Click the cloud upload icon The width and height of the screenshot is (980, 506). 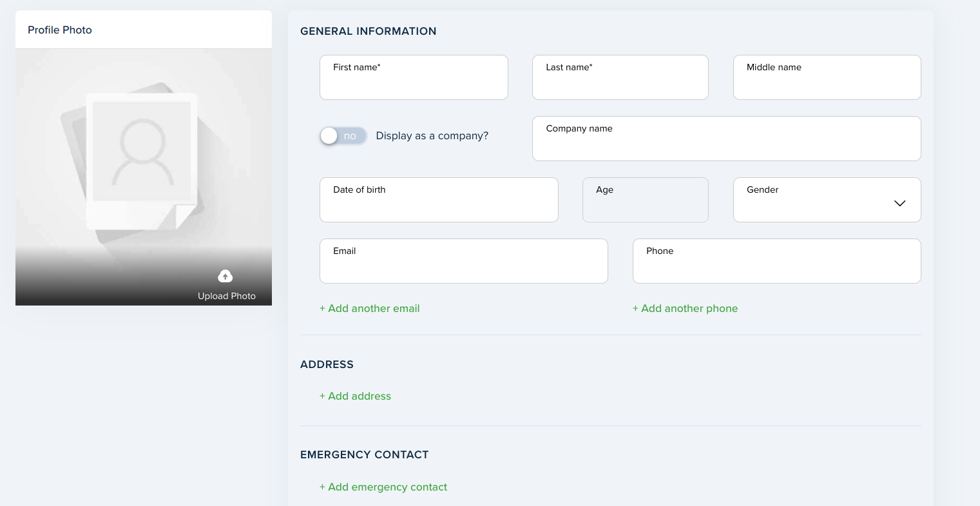(x=225, y=276)
